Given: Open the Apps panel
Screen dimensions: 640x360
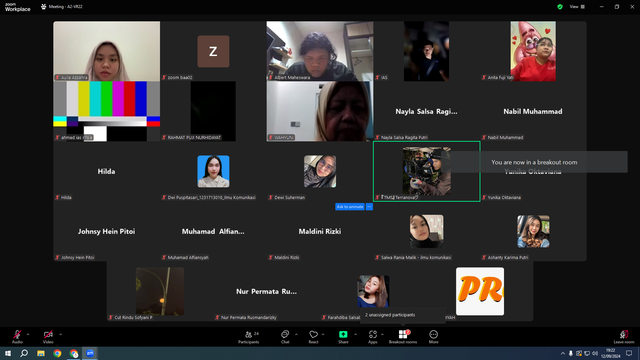Looking at the screenshot, I should (x=373, y=337).
